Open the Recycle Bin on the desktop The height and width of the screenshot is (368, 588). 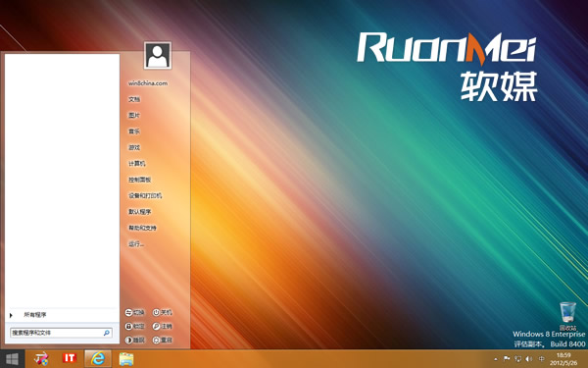pyautogui.click(x=567, y=316)
